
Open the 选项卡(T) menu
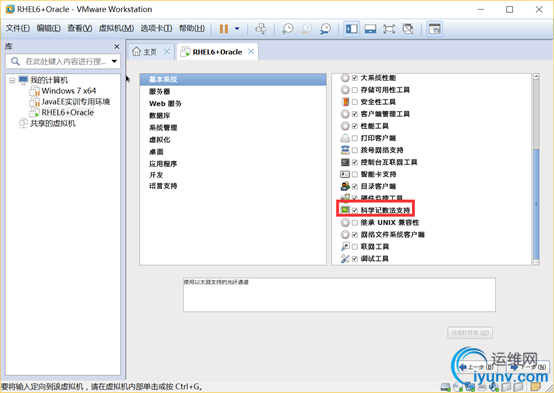(157, 28)
